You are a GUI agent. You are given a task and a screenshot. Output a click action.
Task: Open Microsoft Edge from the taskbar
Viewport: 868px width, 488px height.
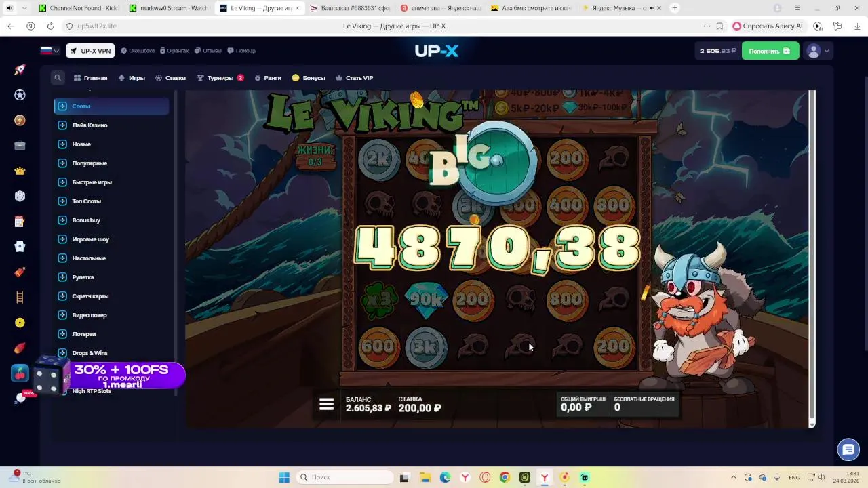coord(445,477)
